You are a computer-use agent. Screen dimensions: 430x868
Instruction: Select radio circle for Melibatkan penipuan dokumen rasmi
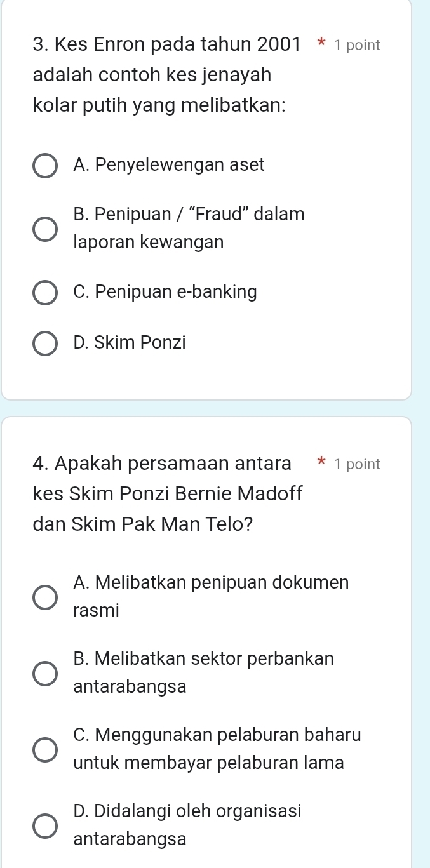point(44,597)
